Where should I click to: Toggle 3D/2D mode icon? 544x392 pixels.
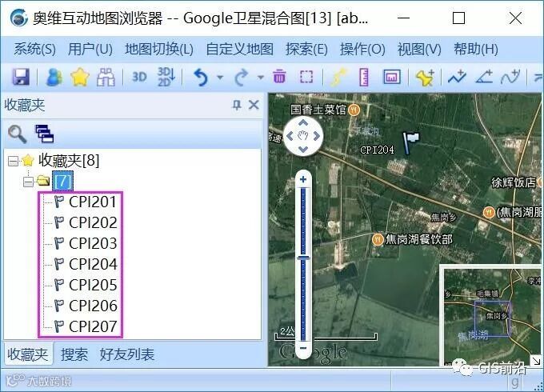click(166, 77)
